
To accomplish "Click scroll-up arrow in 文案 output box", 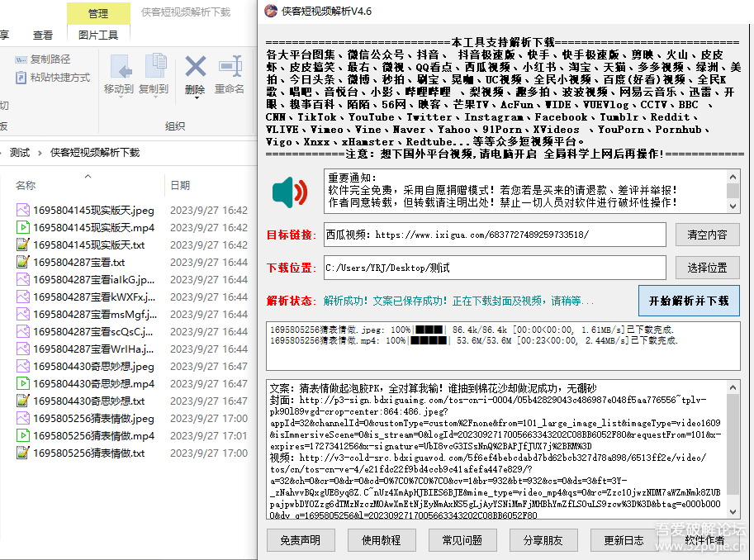I will coord(733,387).
